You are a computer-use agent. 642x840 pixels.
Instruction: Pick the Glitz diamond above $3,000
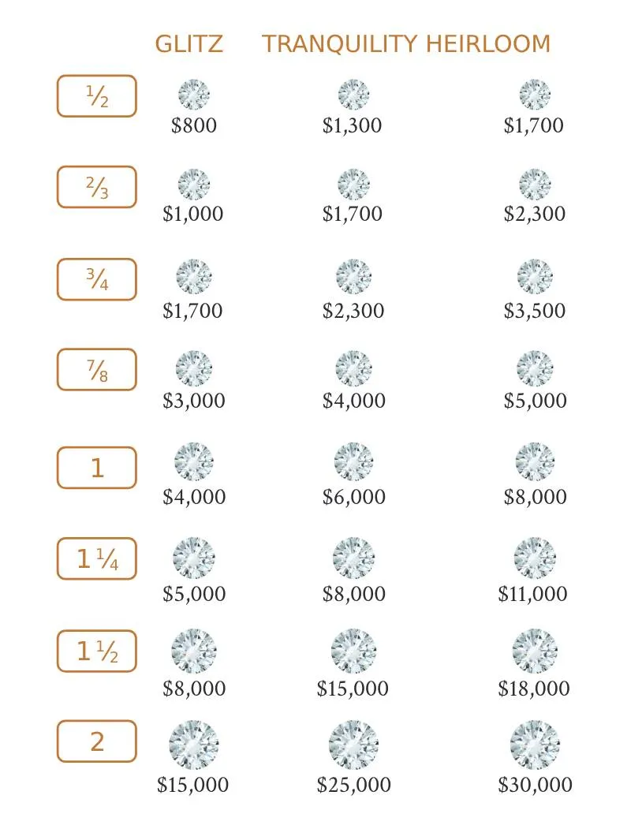(x=193, y=368)
